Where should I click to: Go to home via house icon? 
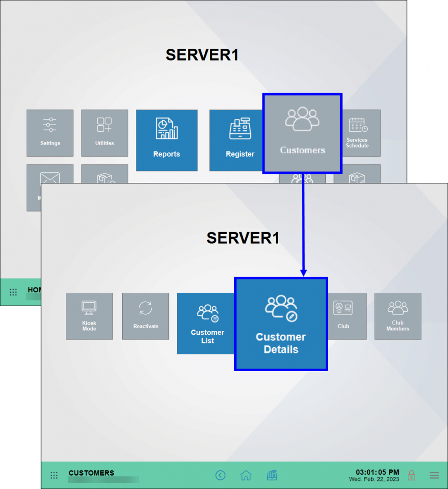pyautogui.click(x=246, y=475)
